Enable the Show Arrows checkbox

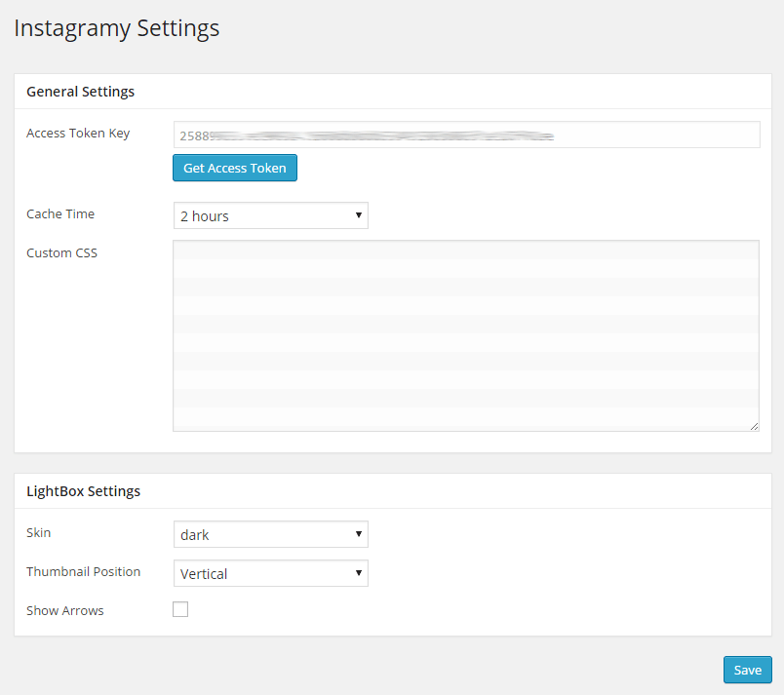click(180, 610)
